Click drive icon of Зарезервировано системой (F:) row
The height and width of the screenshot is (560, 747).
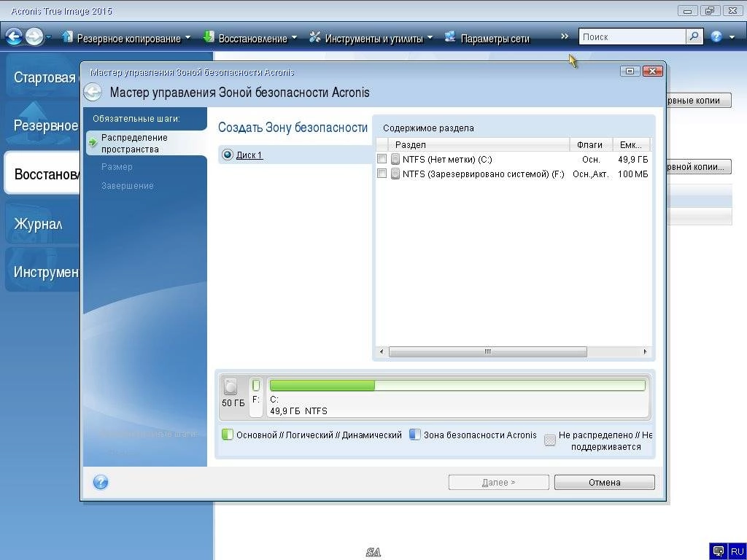click(x=395, y=174)
